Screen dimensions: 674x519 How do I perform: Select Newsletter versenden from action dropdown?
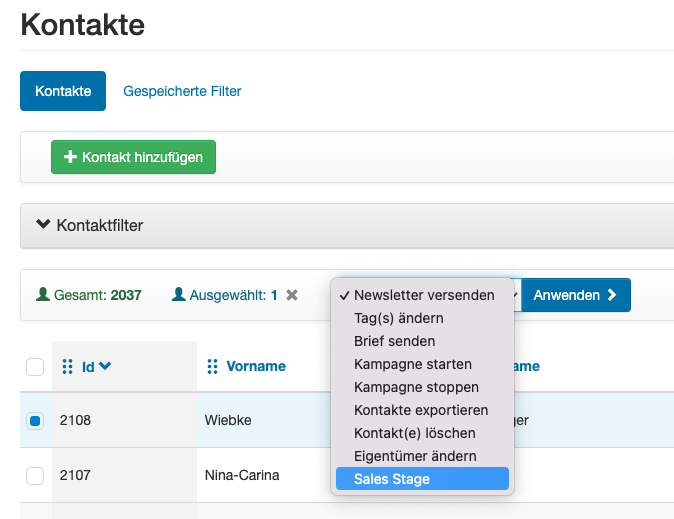422,295
